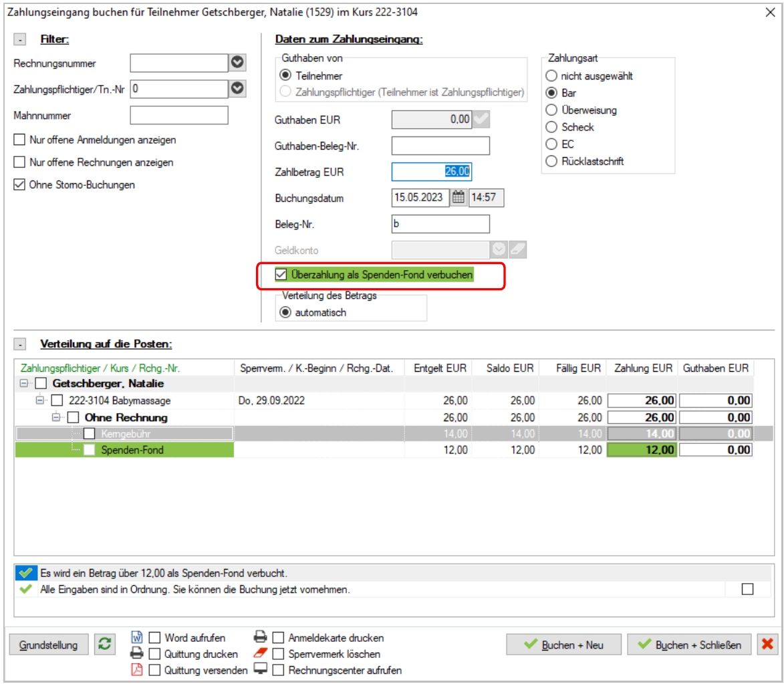The image size is (784, 684).
Task: Enable Nur offene Anmeldungen anzeigen
Action: click(19, 140)
